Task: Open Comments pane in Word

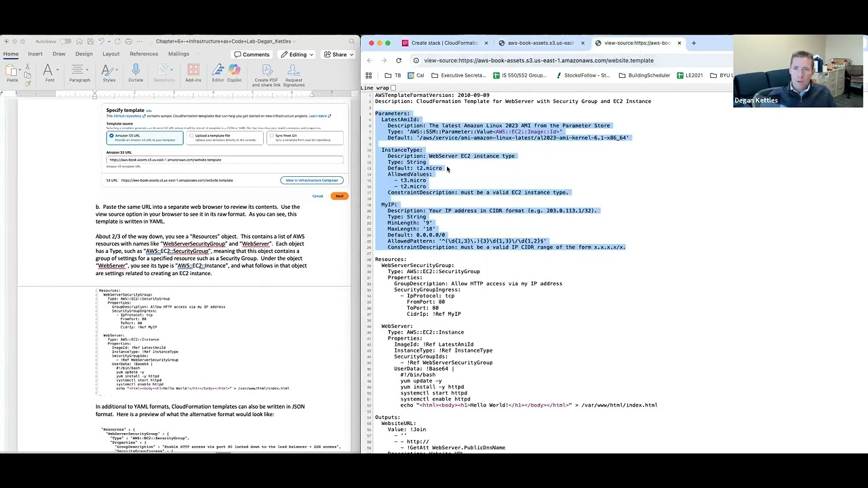Action: tap(252, 54)
